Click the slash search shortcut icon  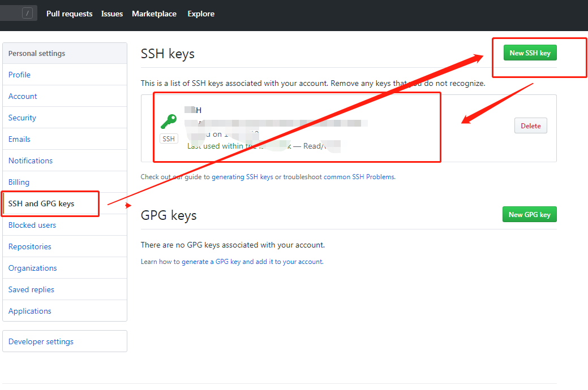point(27,14)
